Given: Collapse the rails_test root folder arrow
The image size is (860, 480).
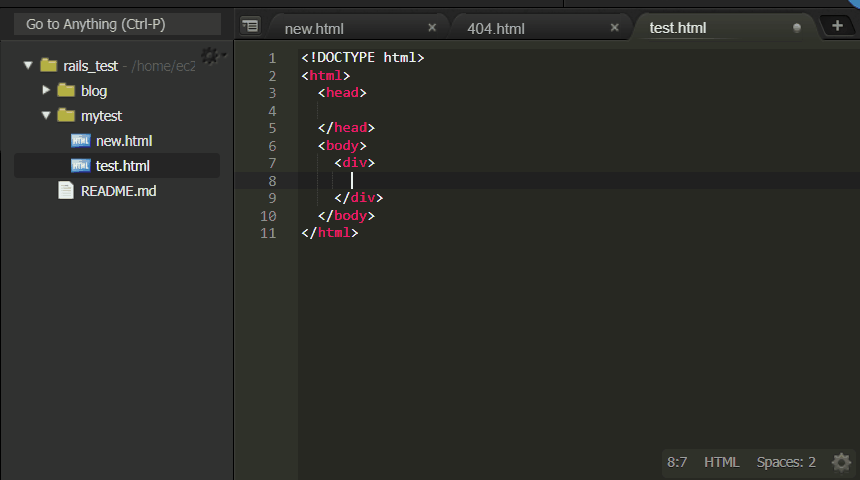Looking at the screenshot, I should tap(28, 65).
